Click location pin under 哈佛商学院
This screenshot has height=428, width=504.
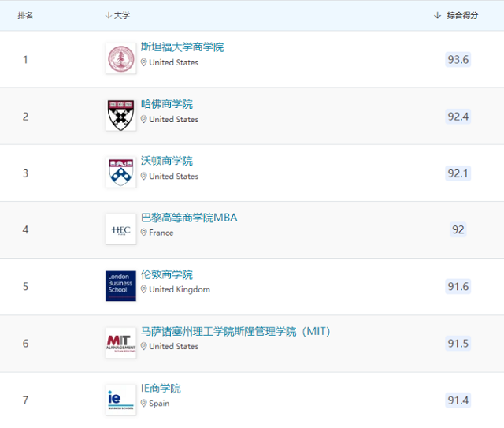click(143, 119)
